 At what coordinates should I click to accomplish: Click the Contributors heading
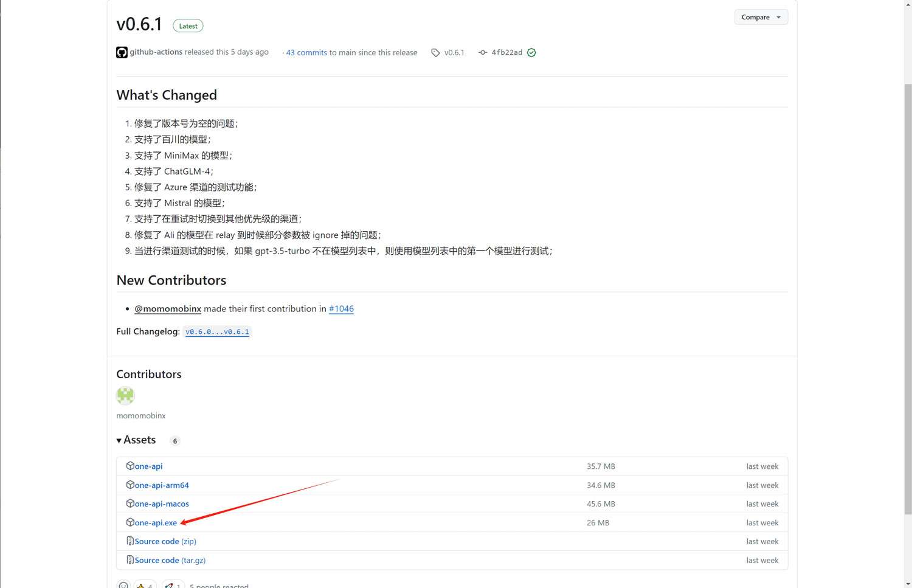(x=149, y=375)
